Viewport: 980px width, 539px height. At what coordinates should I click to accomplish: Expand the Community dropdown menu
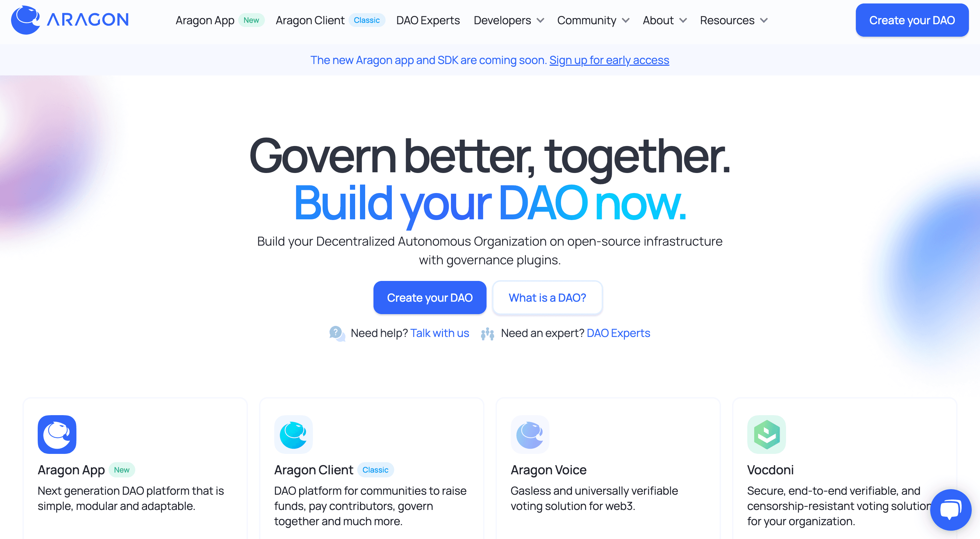592,20
